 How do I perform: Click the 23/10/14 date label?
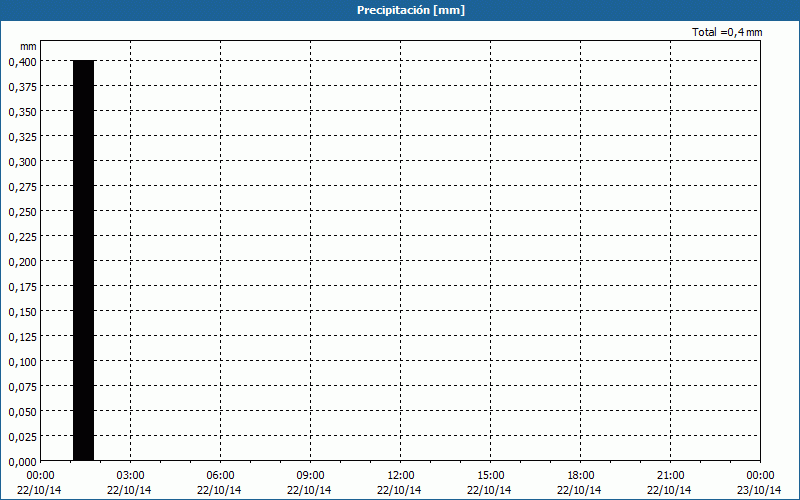tap(759, 490)
